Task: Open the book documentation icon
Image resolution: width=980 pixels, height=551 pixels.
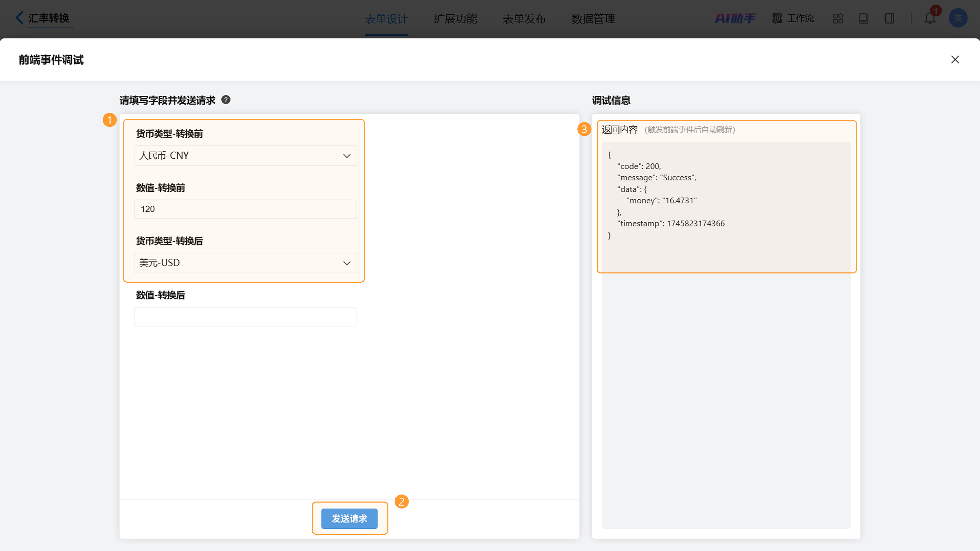Action: pyautogui.click(x=863, y=18)
